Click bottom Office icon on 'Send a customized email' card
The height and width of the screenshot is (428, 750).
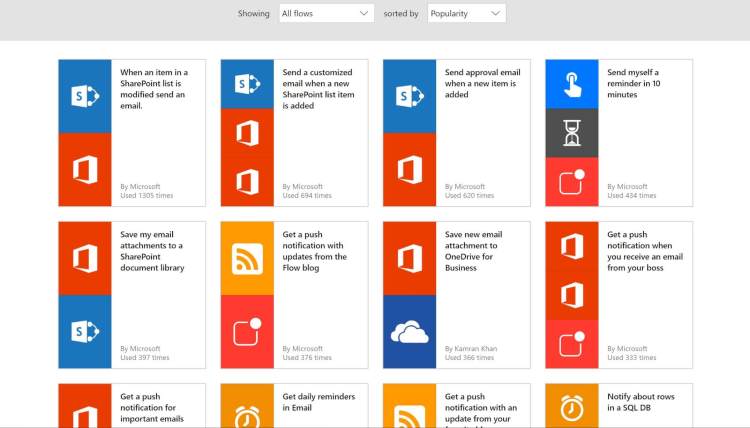(x=247, y=182)
